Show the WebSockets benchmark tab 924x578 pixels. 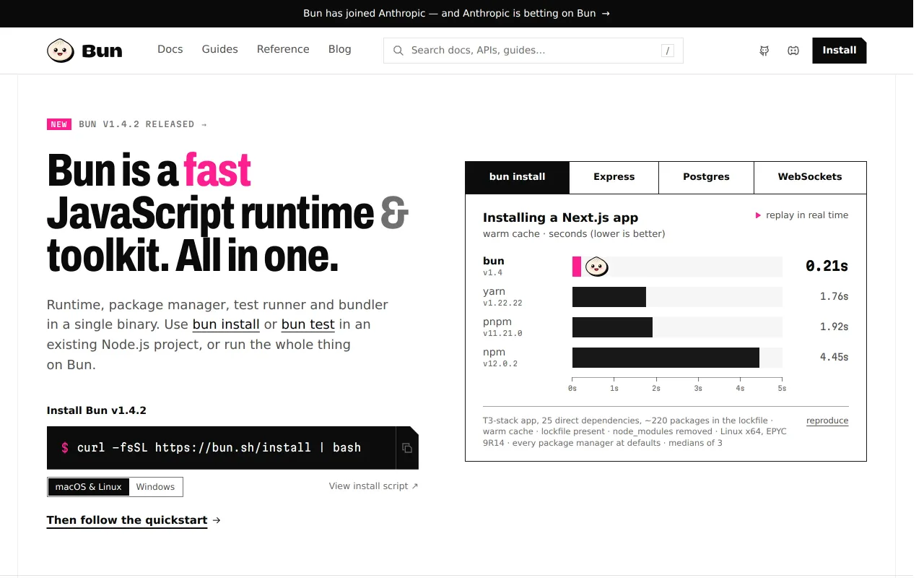click(x=810, y=177)
